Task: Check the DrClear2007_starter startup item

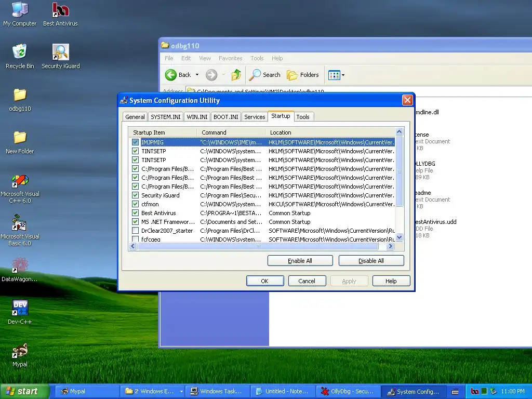Action: [x=136, y=230]
